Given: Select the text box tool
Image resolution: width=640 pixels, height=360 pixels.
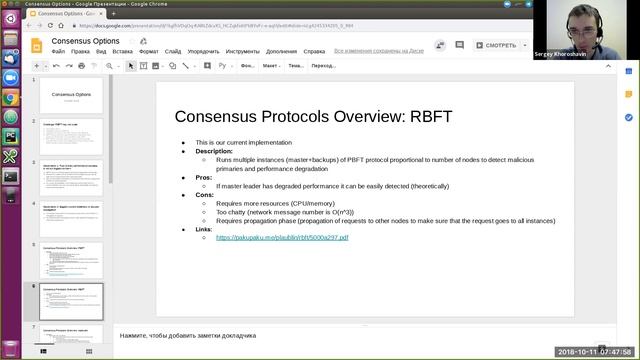Looking at the screenshot, I should (143, 66).
